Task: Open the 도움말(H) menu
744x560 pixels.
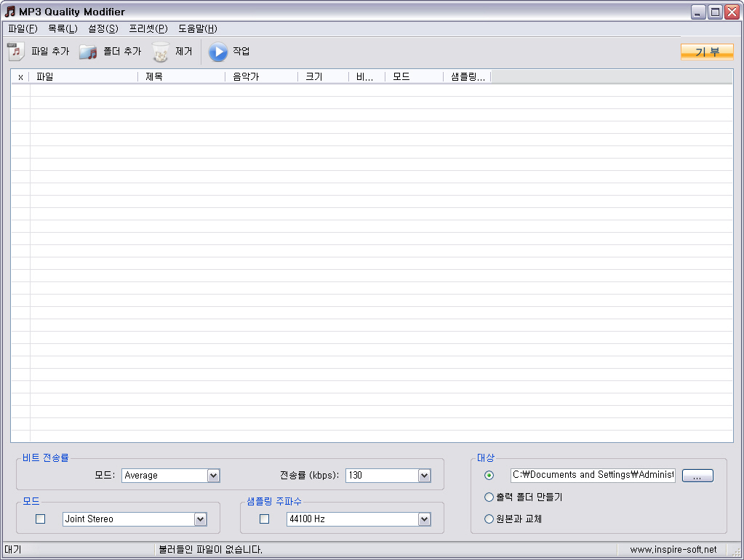Action: click(x=197, y=28)
